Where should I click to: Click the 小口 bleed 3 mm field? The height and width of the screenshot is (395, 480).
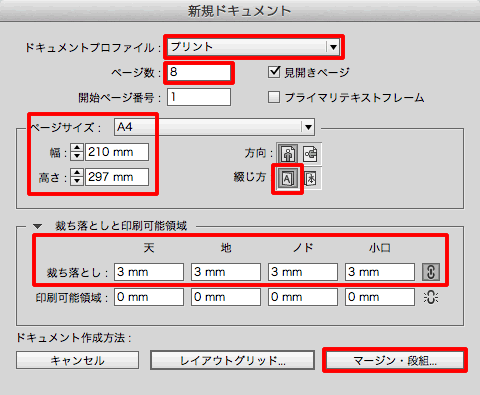pos(380,272)
